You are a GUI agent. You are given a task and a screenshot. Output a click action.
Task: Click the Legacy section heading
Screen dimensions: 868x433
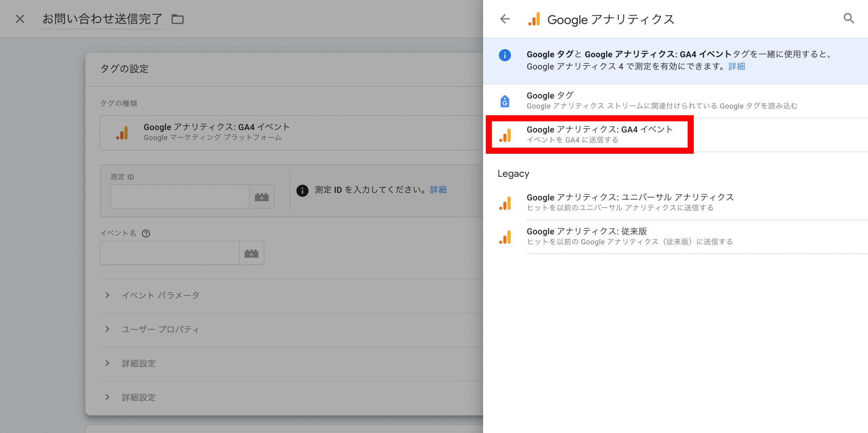(x=513, y=174)
